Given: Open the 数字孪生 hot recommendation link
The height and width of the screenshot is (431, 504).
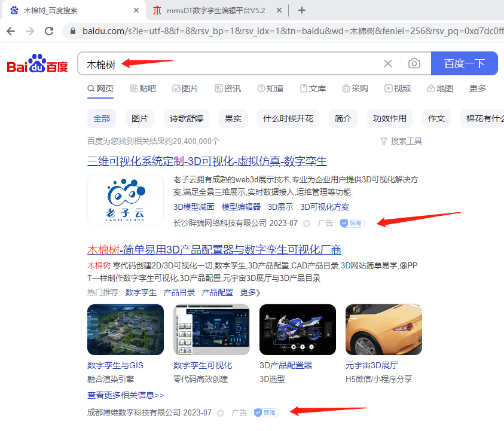Looking at the screenshot, I should tap(140, 292).
